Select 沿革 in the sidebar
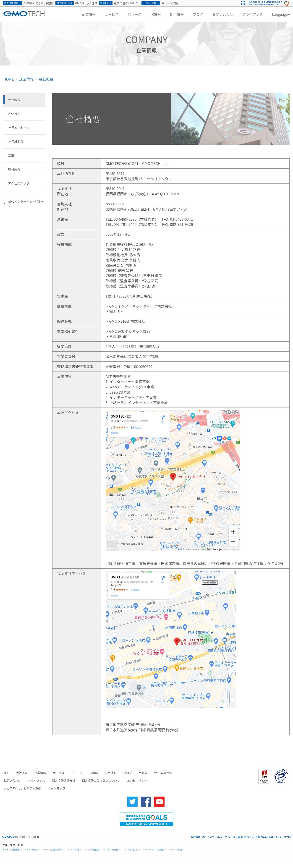 [x=24, y=156]
